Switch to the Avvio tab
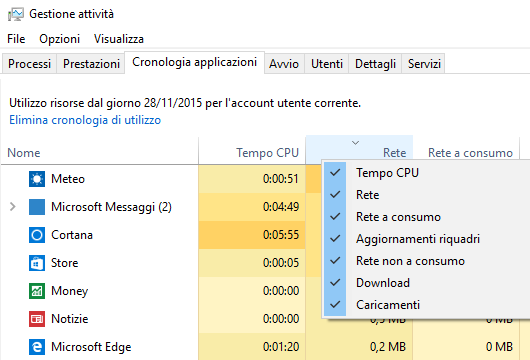 tap(284, 64)
